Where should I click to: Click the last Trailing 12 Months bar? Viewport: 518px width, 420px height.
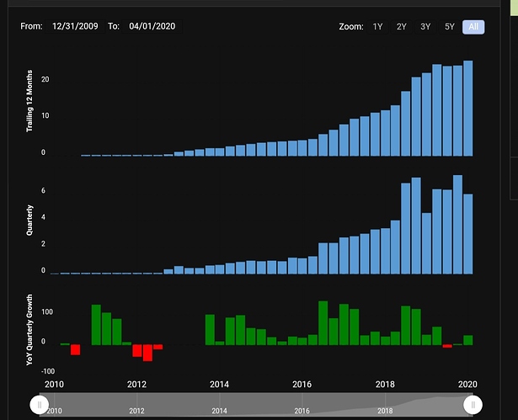point(468,109)
